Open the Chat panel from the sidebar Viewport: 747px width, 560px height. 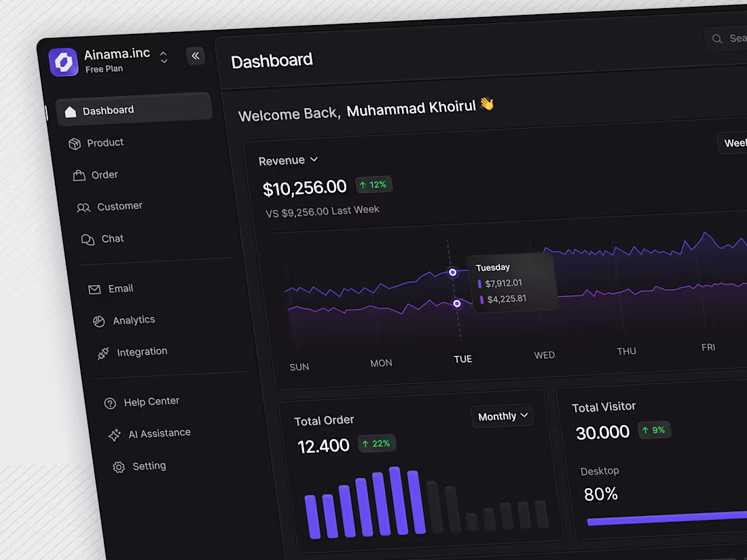pyautogui.click(x=113, y=238)
